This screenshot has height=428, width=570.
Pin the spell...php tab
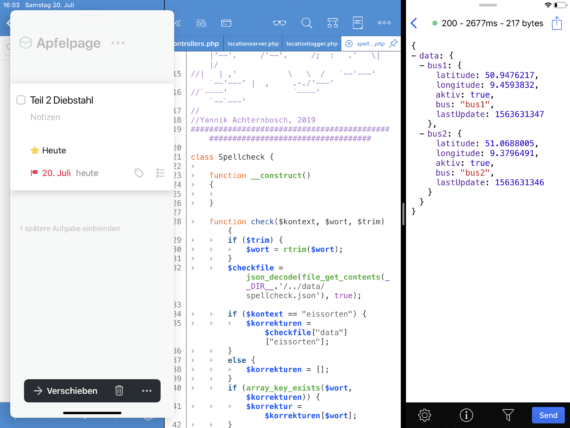393,44
